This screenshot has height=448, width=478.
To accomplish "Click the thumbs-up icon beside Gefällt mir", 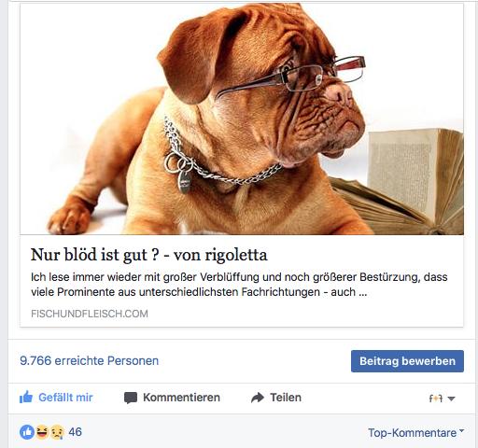I will click(x=26, y=398).
